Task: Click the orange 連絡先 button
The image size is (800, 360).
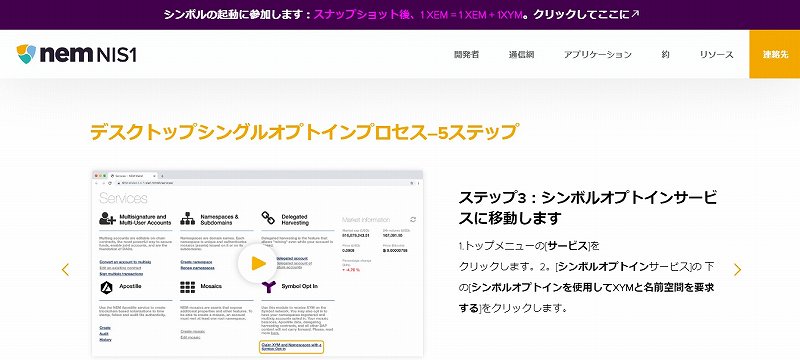Action: pos(774,55)
